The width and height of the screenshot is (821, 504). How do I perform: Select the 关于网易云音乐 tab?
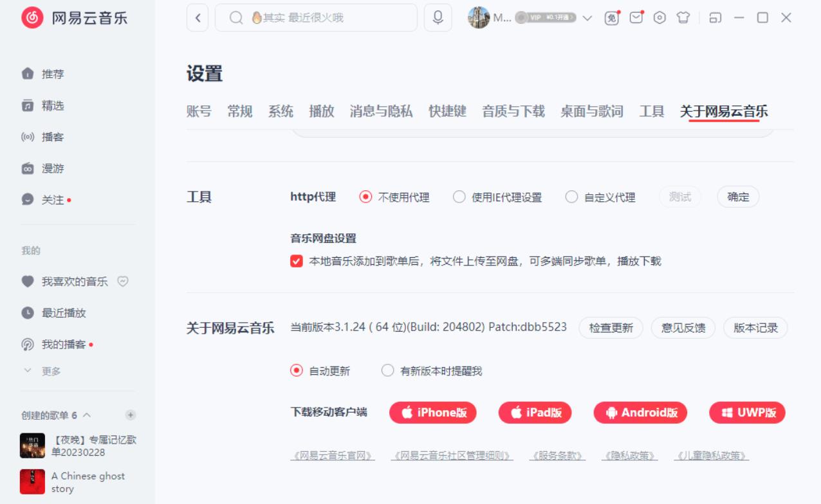724,111
